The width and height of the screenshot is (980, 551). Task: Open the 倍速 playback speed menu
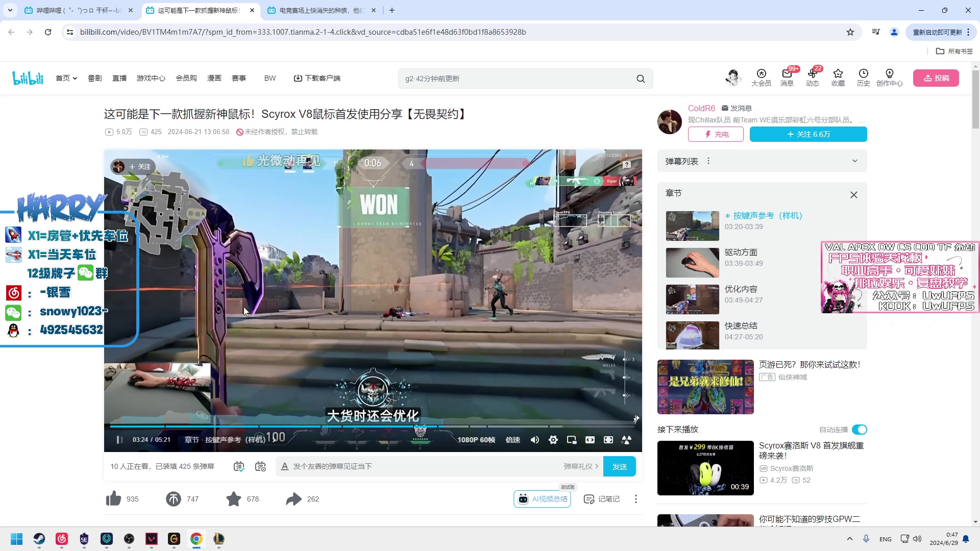(x=513, y=440)
